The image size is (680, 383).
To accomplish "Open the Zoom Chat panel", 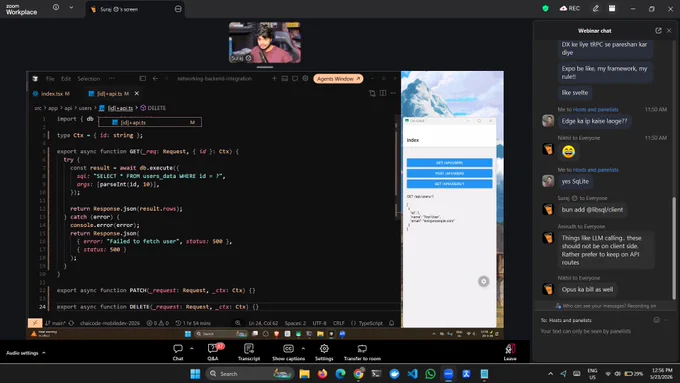I will pyautogui.click(x=178, y=352).
